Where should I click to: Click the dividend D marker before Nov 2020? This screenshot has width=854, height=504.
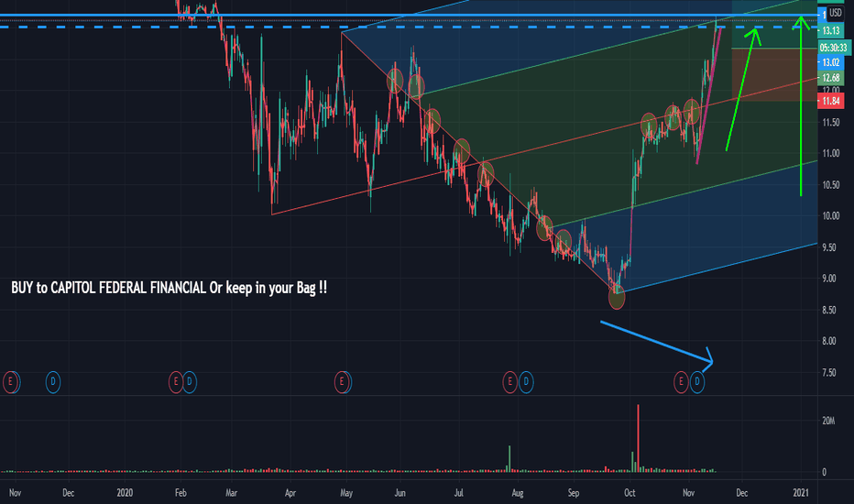[697, 382]
